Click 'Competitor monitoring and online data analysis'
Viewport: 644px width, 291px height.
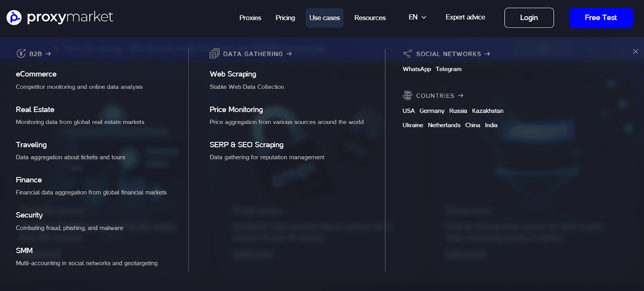coord(79,87)
